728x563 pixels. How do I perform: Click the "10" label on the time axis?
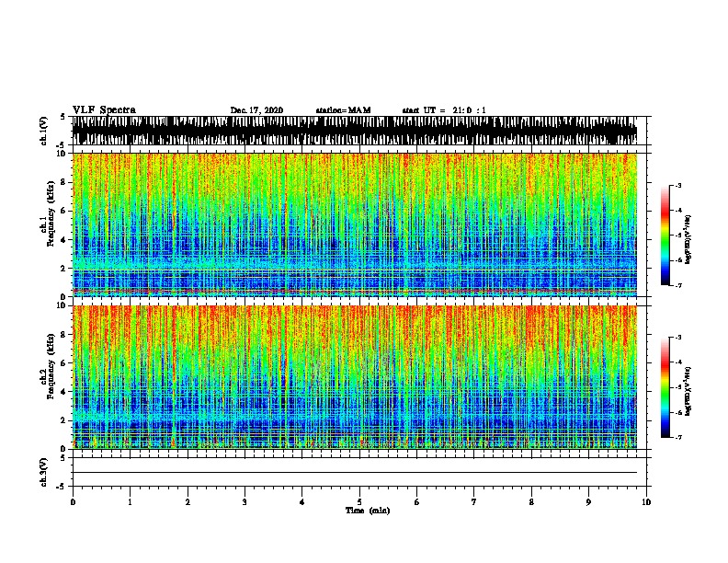pos(646,502)
